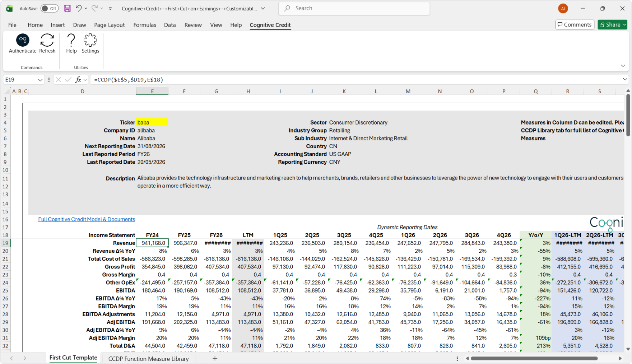Open the File menu
This screenshot has height=364, width=632.
[12, 25]
